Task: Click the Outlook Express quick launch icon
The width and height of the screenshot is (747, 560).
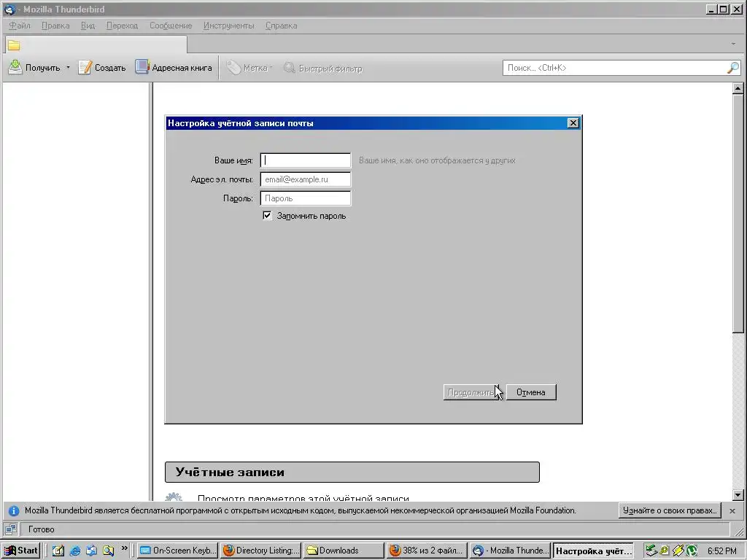Action: click(x=91, y=551)
